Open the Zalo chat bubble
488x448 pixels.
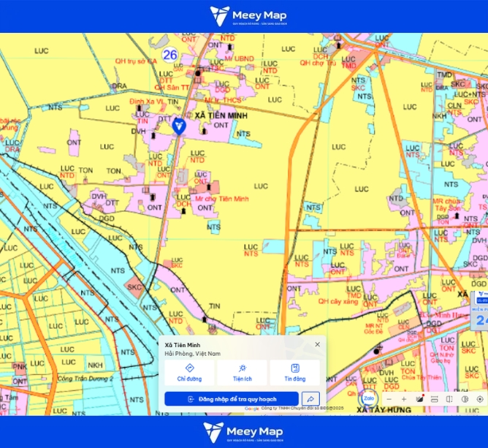click(x=368, y=398)
